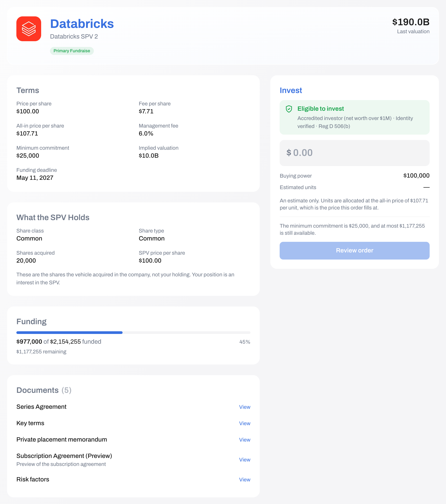Viewport: 446px width, 504px height.
Task: Click the Management fee 6.0% value
Action: click(146, 134)
